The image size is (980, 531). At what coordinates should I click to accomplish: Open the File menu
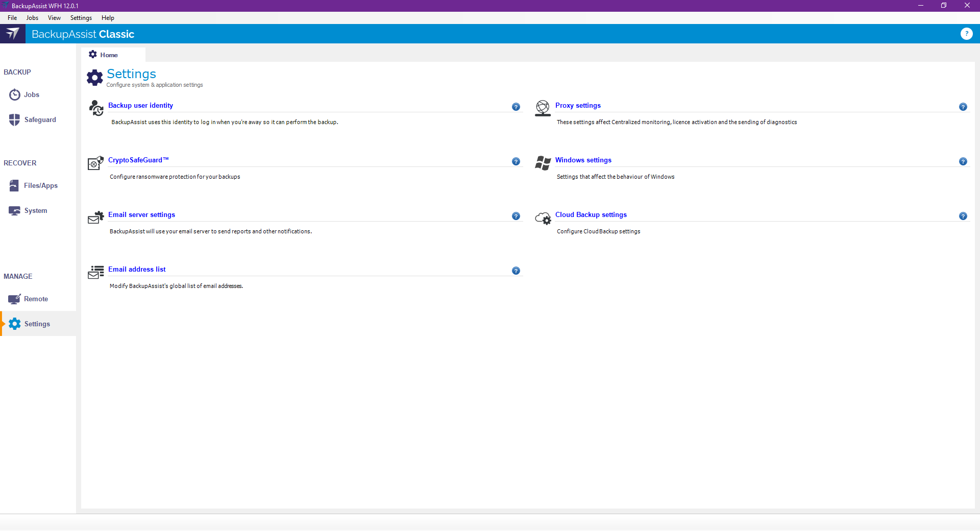(12, 18)
